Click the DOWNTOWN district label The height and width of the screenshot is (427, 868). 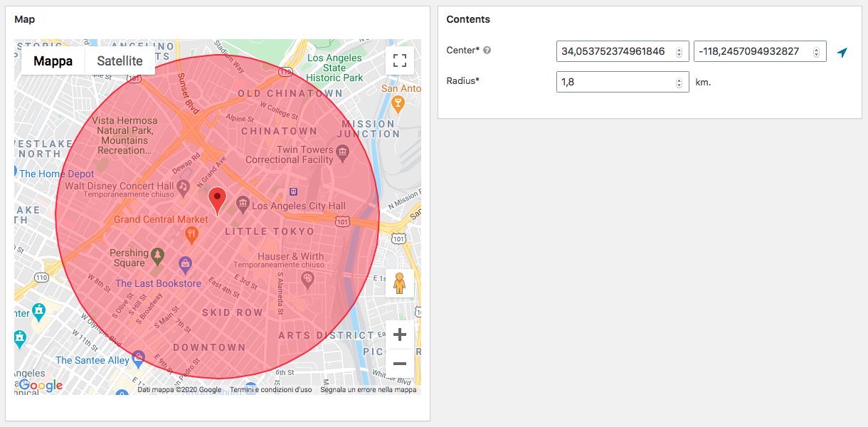(209, 347)
